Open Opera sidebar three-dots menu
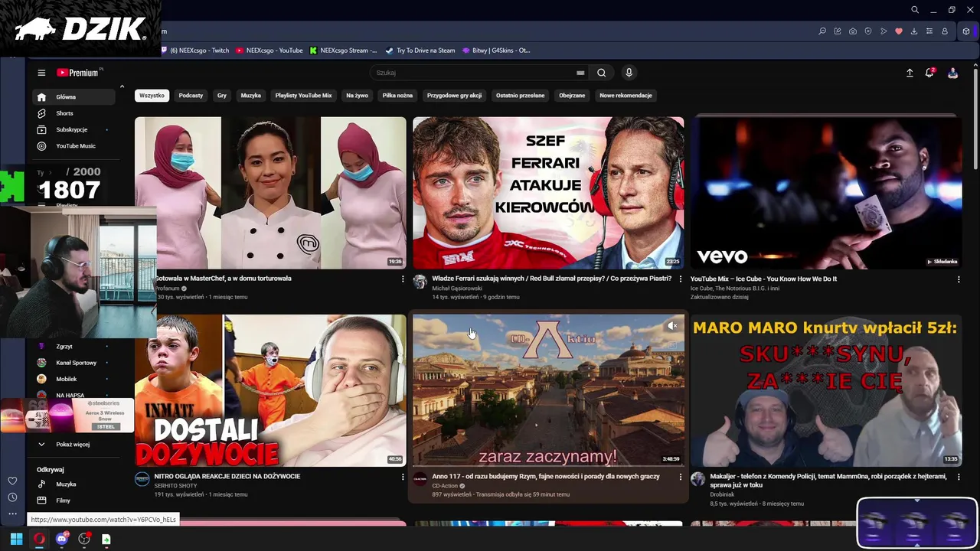Viewport: 980px width, 551px height. (x=12, y=514)
